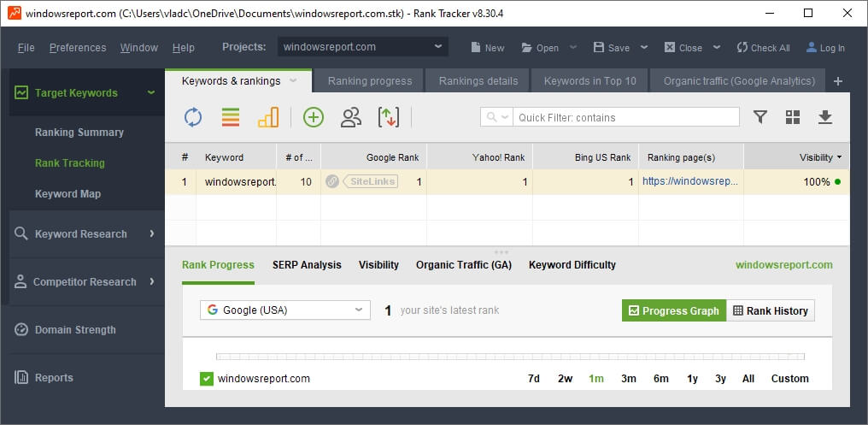Select the 3m time range
The height and width of the screenshot is (425, 868).
pyautogui.click(x=629, y=379)
